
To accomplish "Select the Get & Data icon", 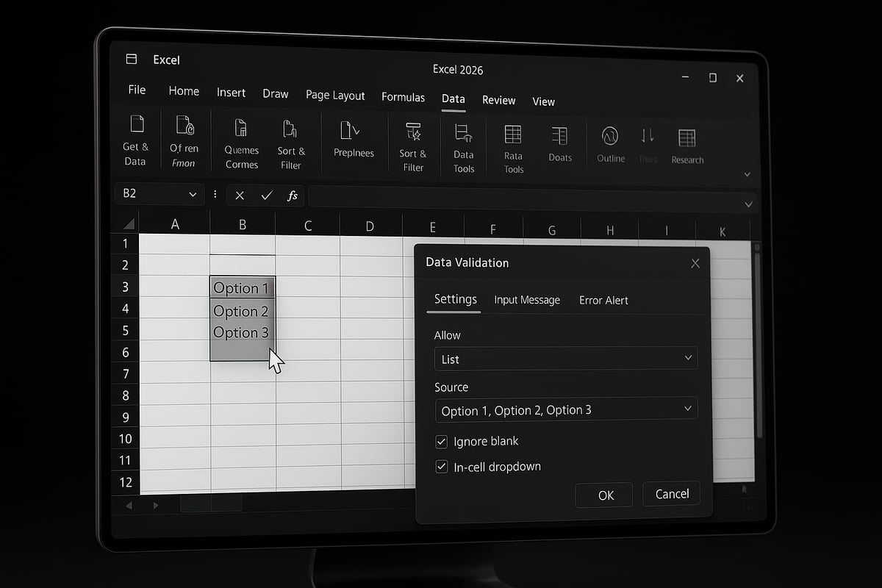I will (x=135, y=140).
